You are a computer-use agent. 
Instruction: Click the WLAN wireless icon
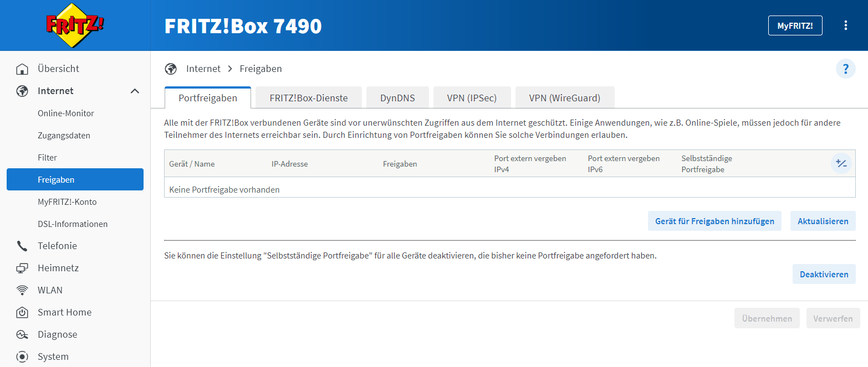coord(22,290)
